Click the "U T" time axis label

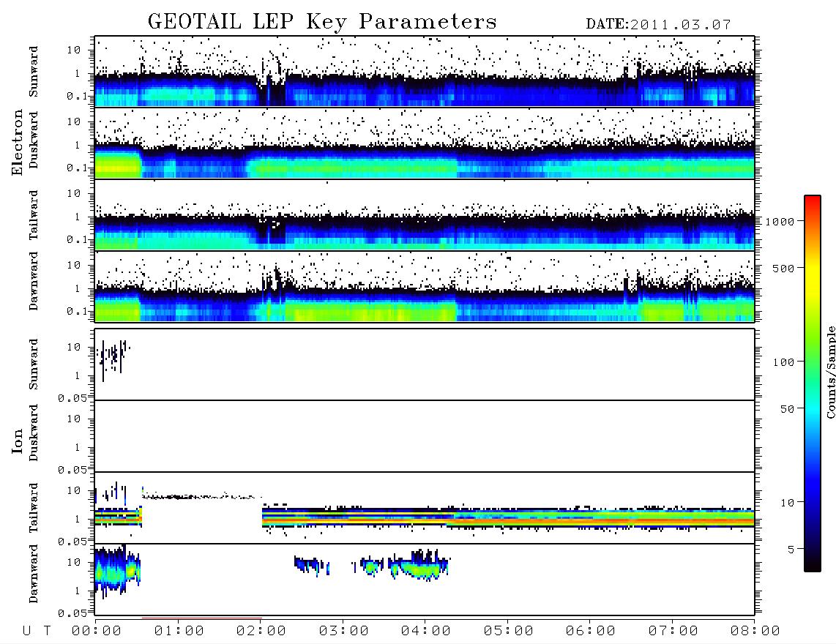[37, 632]
